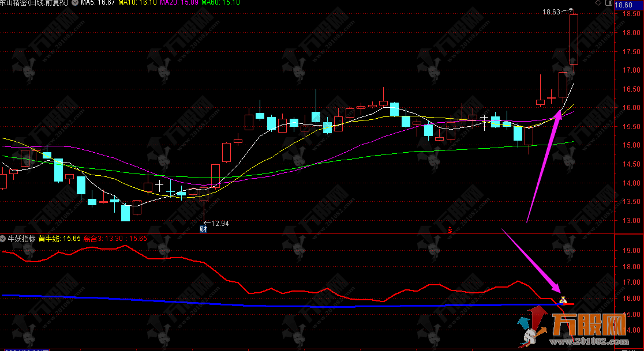Click the candlestick with the 12.94 low

(204, 195)
